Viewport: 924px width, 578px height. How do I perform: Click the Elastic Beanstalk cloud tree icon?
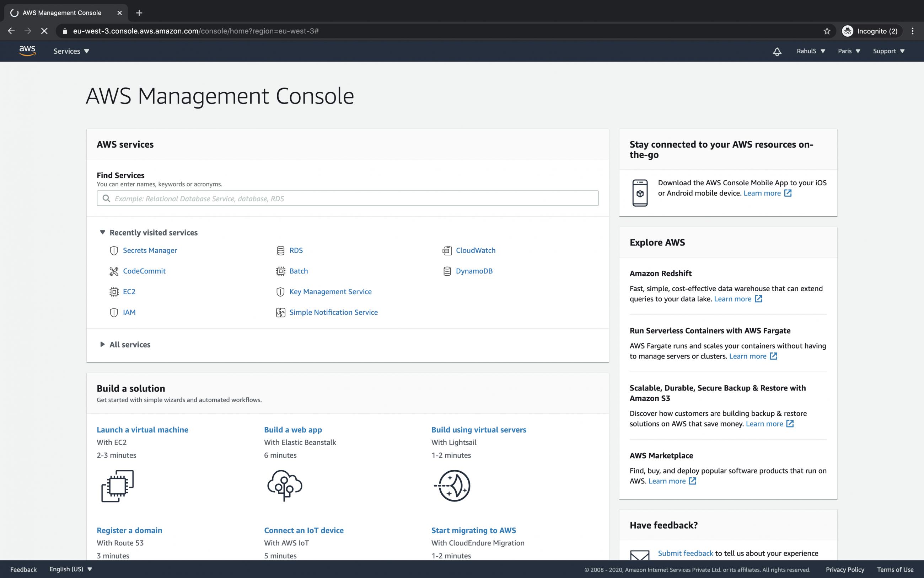(285, 485)
